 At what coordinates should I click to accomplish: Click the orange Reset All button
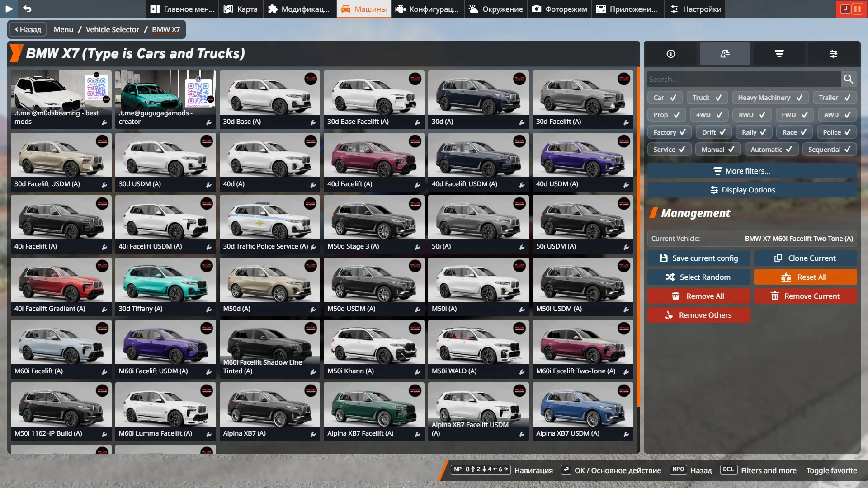(805, 277)
